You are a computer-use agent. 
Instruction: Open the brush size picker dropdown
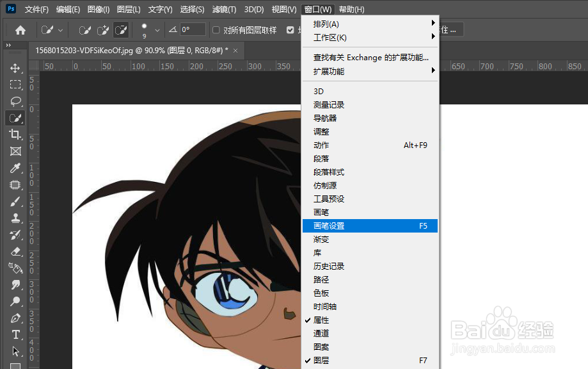(157, 30)
